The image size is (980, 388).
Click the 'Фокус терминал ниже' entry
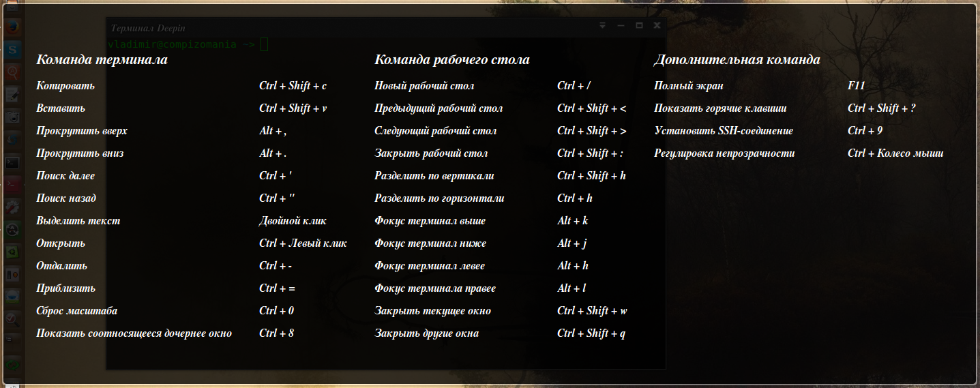[x=430, y=243]
